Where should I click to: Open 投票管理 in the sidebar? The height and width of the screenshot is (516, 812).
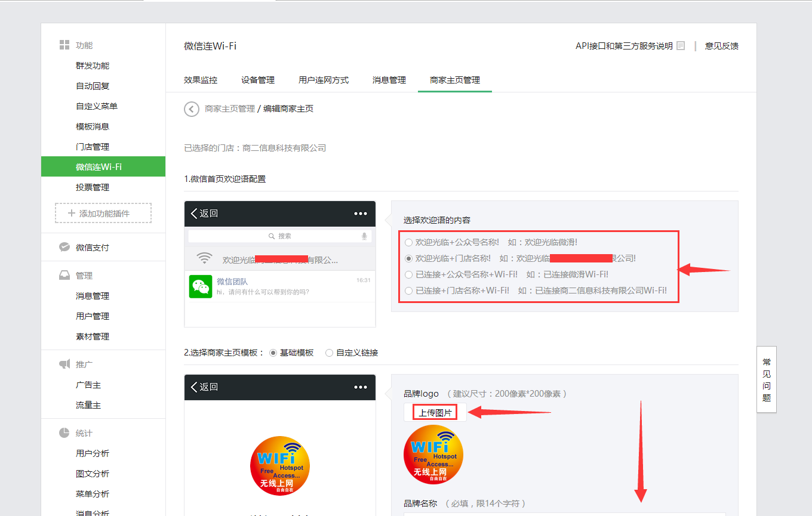[x=93, y=187]
